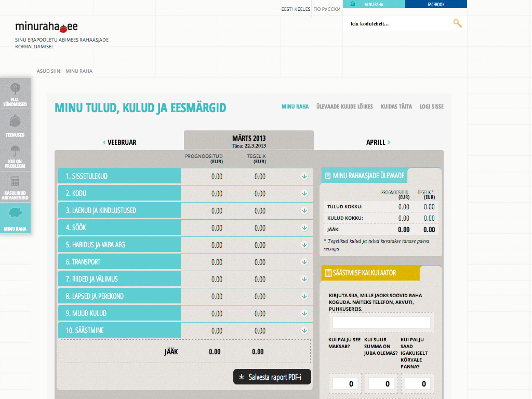Expand the Söök category row

[x=304, y=228]
